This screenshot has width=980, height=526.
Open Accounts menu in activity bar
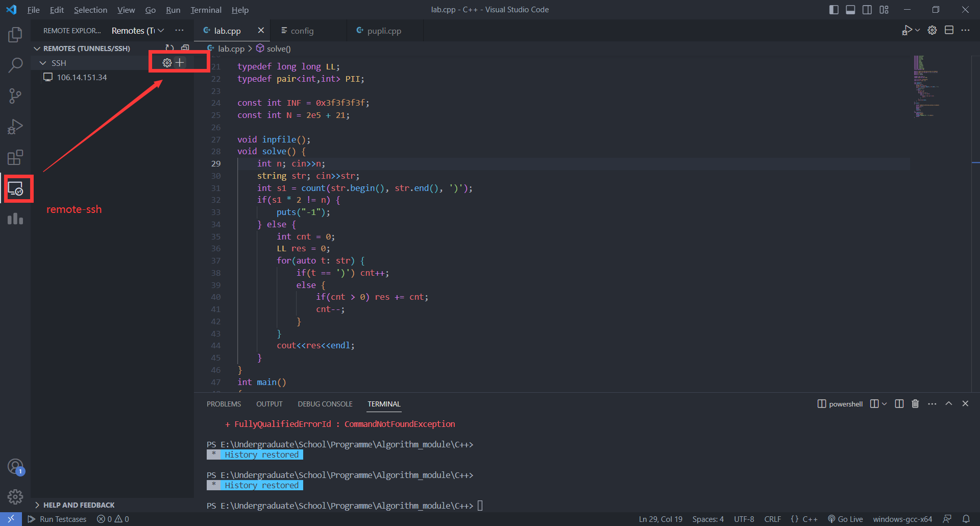[15, 467]
